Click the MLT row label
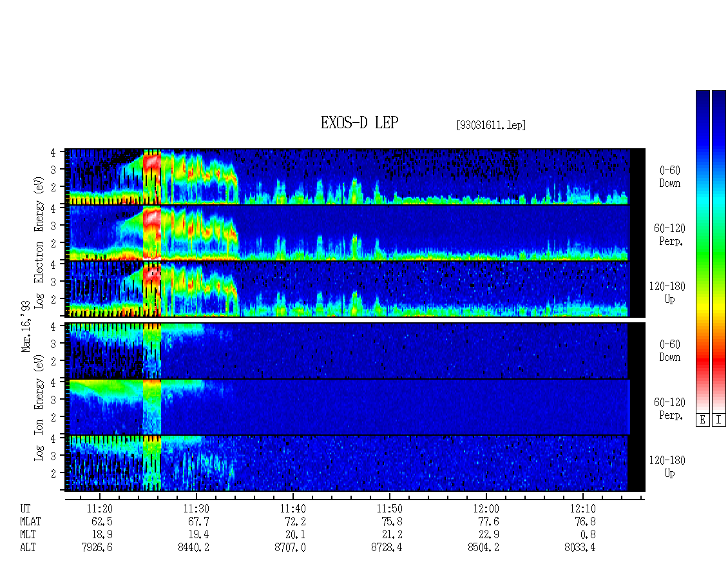Image resolution: width=728 pixels, height=564 pixels. coord(28,535)
